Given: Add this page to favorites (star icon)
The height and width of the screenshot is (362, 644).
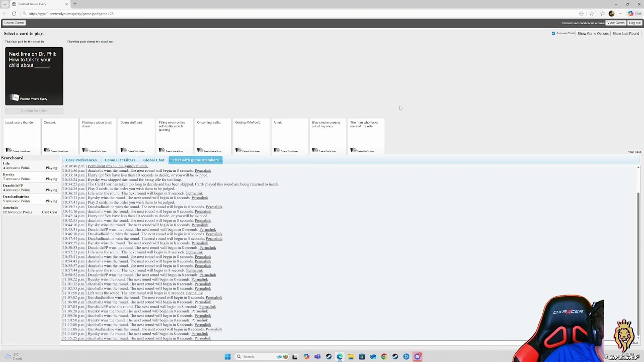Looking at the screenshot, I should [x=592, y=14].
